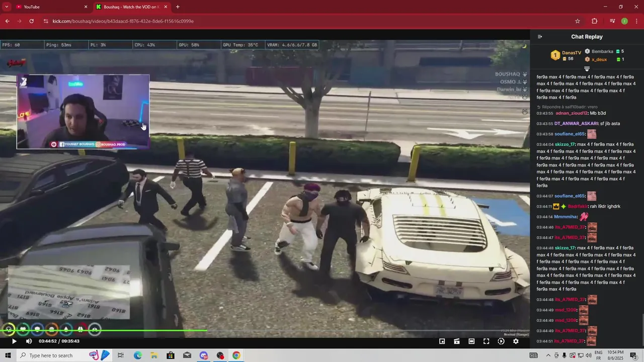
Task: Open Task View on taskbar
Action: (x=121, y=355)
